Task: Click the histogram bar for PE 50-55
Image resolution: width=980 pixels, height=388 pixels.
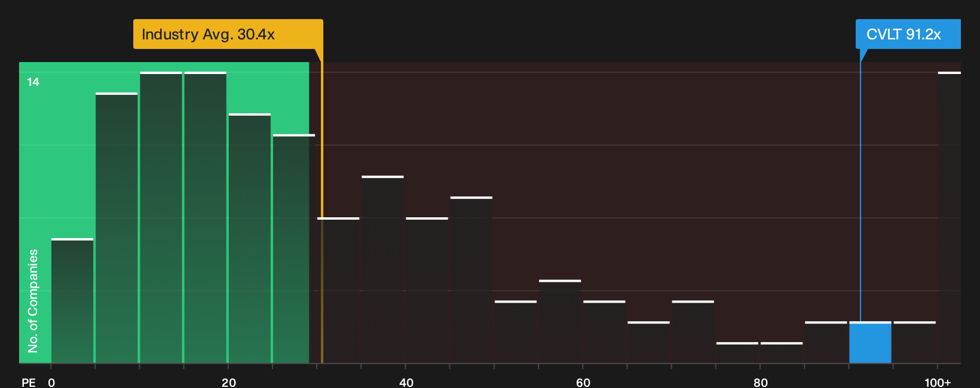Action: tap(516, 332)
